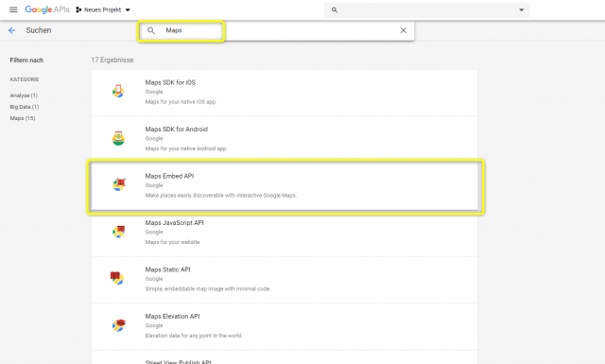Click 'Simple, embeddable map image' description
Image resolution: width=605 pixels, height=364 pixels.
[208, 288]
